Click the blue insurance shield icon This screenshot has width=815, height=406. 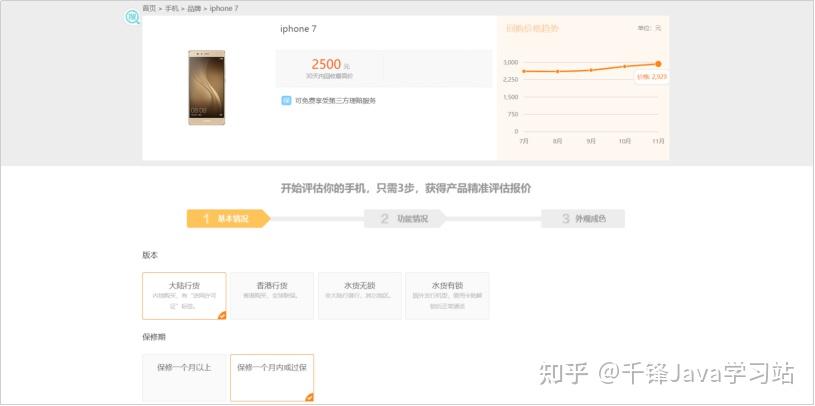tap(286, 100)
